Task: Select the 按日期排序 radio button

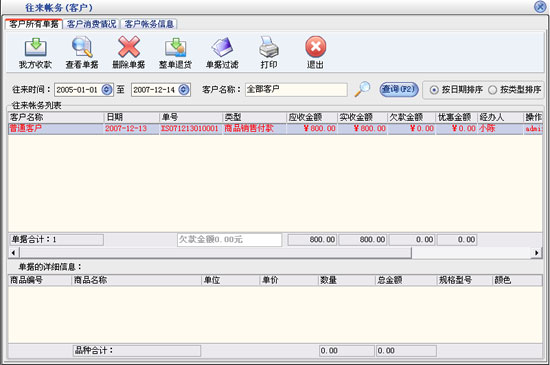Action: pyautogui.click(x=434, y=90)
